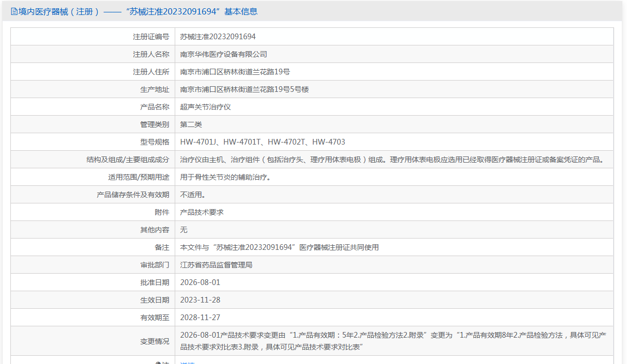Select the model list starting HW-4701J

coord(263,142)
